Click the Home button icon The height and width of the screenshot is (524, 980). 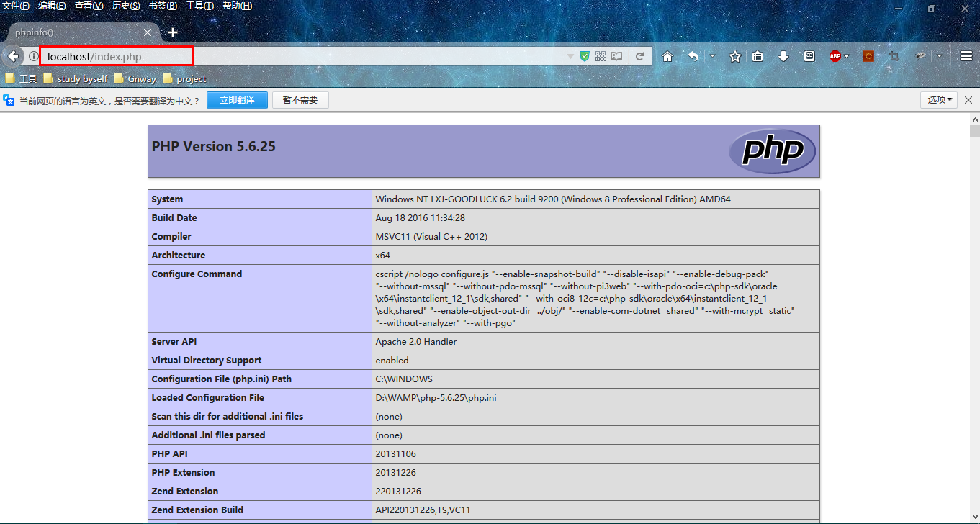[667, 55]
